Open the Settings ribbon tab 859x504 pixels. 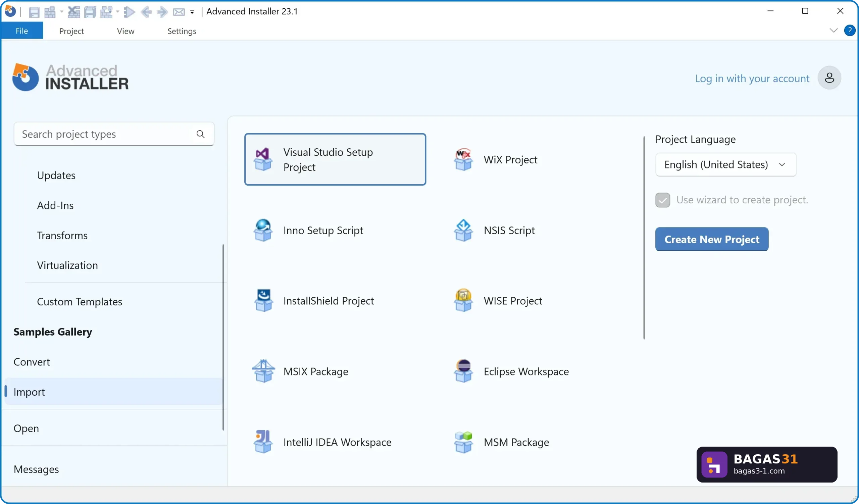[x=182, y=31]
